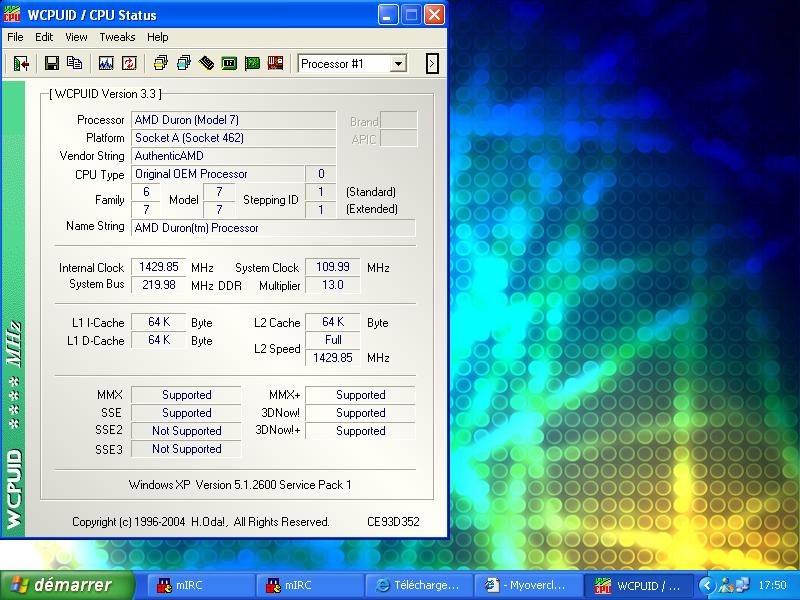
Task: Click the WCPUID icon in the title bar
Action: click(12, 14)
